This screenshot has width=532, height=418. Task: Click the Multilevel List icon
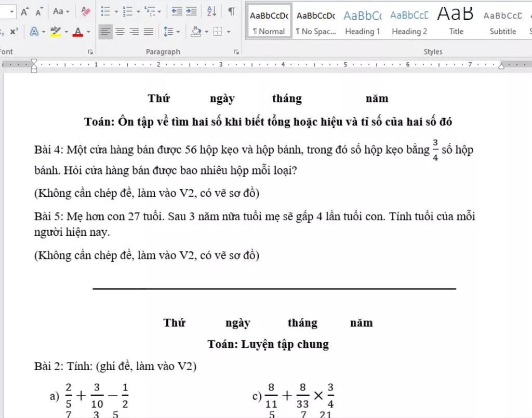click(x=150, y=11)
